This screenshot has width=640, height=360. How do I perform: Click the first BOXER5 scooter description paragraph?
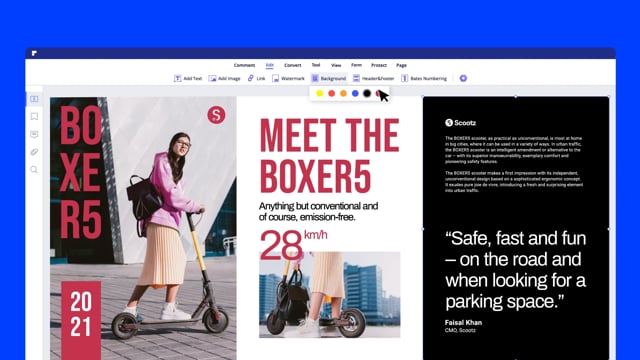click(x=513, y=150)
